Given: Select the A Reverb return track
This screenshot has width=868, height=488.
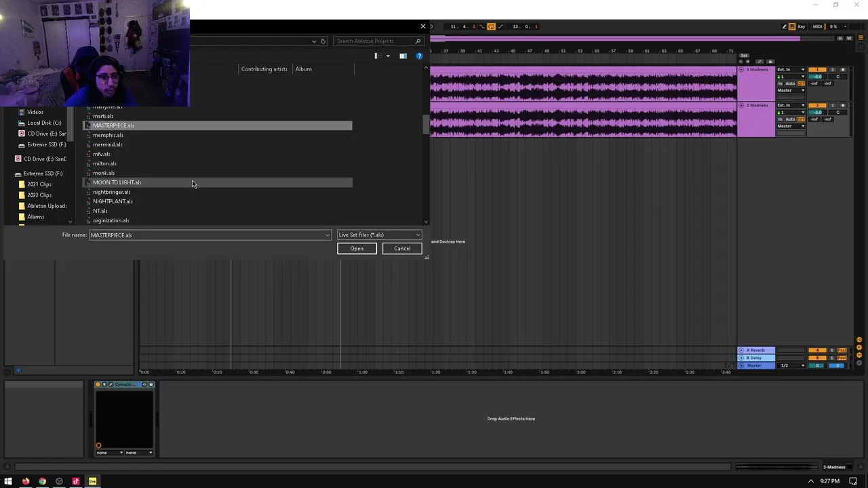Looking at the screenshot, I should 756,350.
